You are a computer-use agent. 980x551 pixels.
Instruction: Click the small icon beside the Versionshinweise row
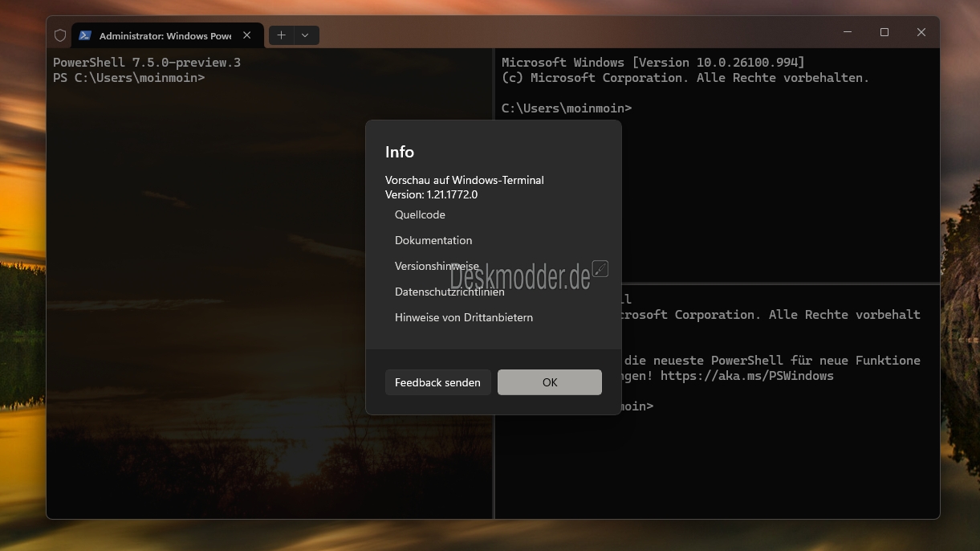(x=600, y=268)
